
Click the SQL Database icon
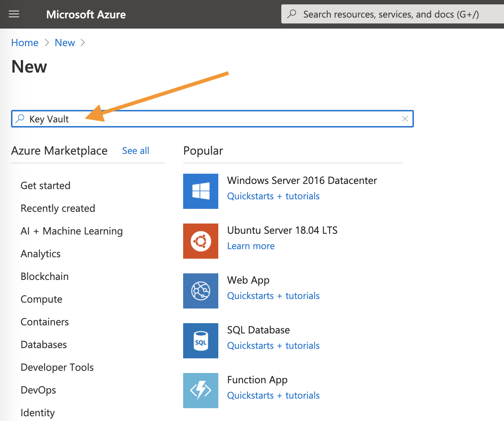pyautogui.click(x=201, y=341)
